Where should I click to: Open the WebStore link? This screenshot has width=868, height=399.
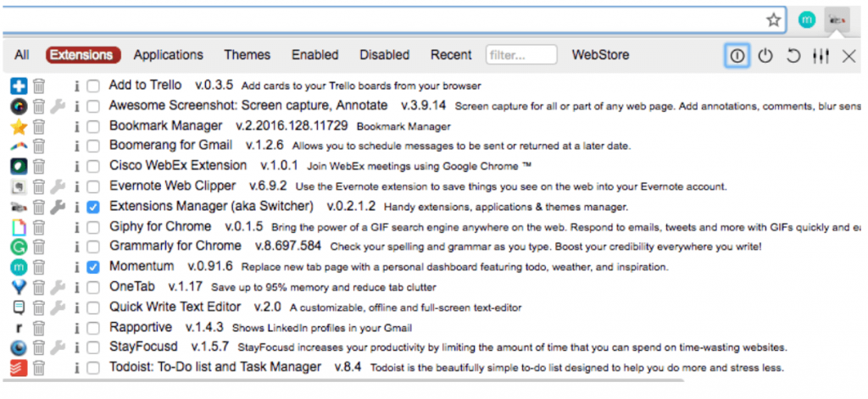pos(601,55)
